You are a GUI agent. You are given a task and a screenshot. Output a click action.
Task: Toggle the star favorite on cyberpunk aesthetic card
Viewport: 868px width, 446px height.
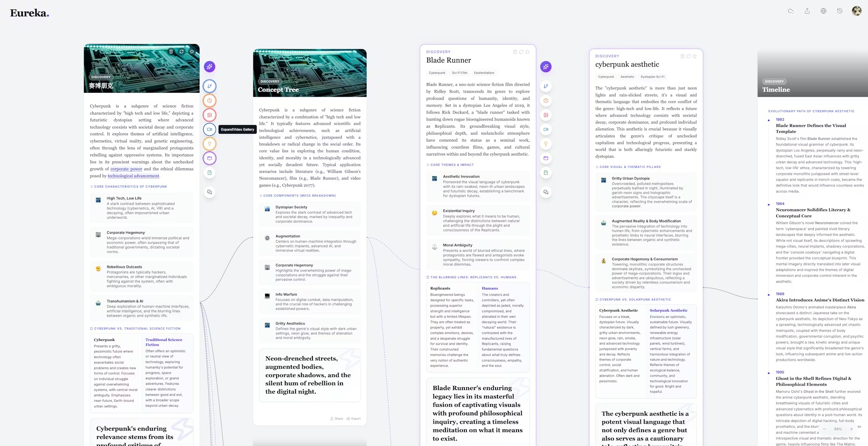tap(695, 56)
